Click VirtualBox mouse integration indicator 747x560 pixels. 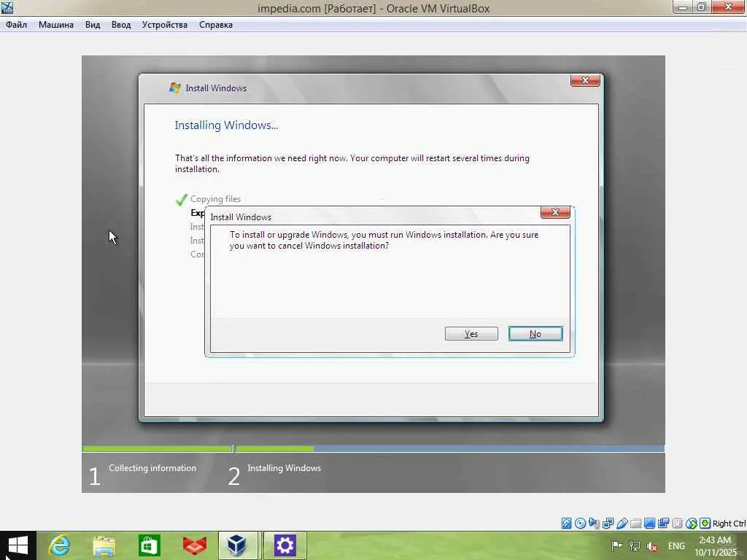692,524
